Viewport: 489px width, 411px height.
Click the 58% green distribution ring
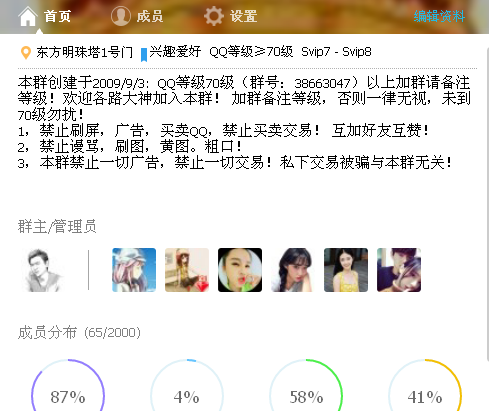point(306,385)
